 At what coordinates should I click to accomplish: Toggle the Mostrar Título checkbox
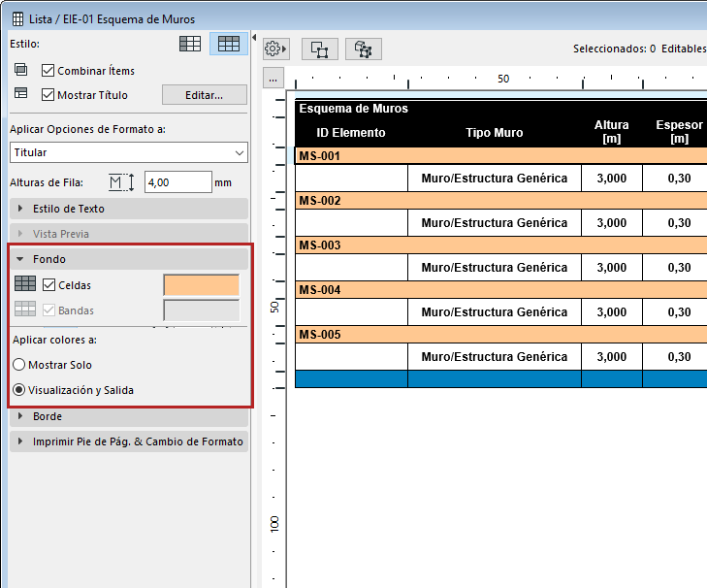[x=48, y=95]
